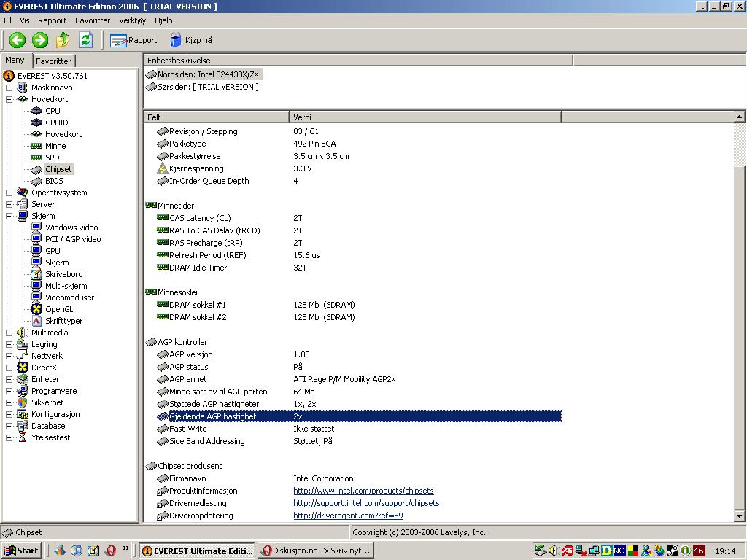Screen dimensions: 747x560
Task: Switch to the Meny tab
Action: click(15, 60)
